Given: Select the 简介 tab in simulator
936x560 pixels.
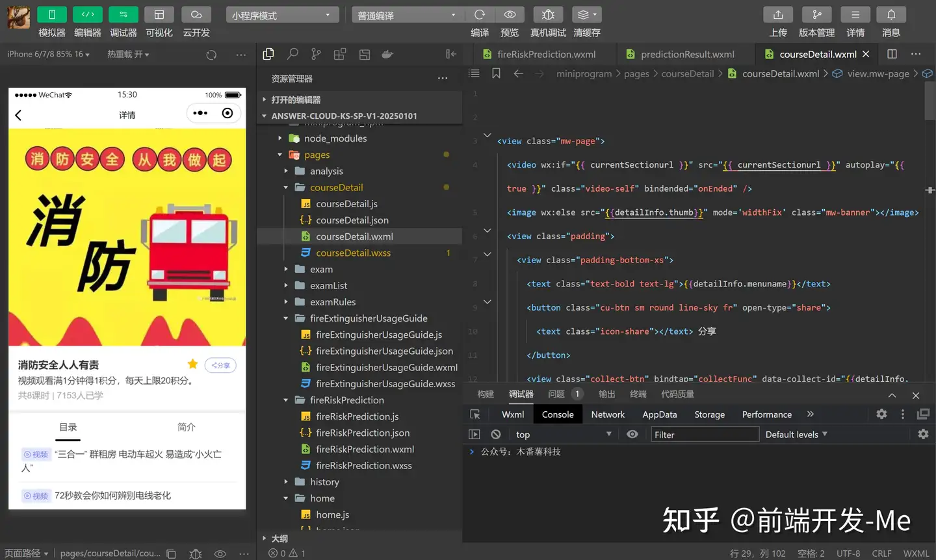Looking at the screenshot, I should 187,427.
